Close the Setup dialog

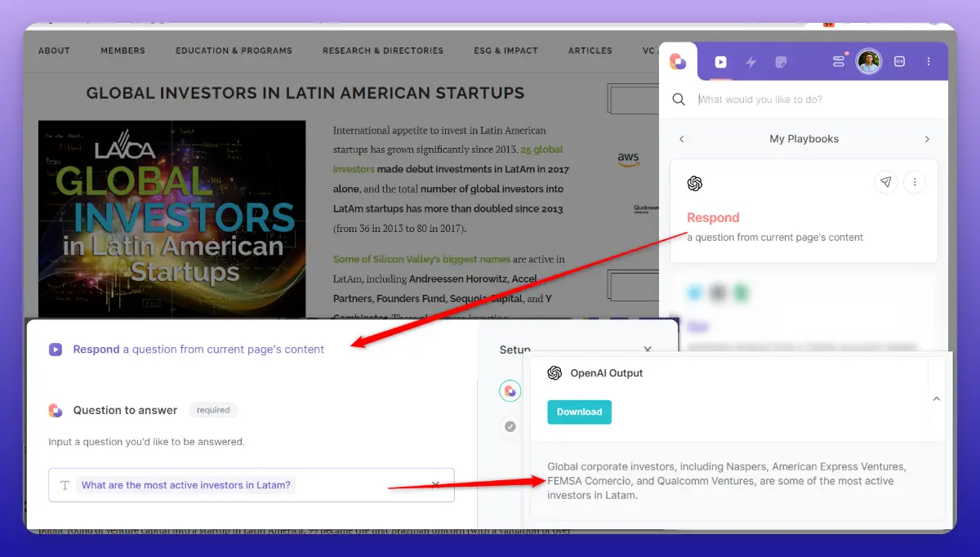point(648,350)
